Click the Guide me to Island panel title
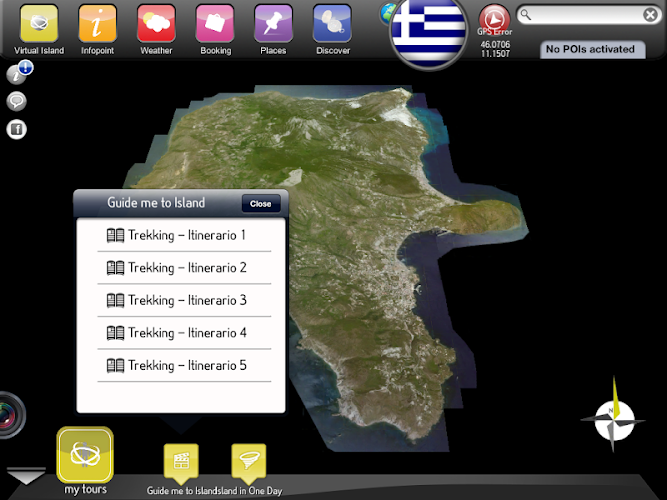The width and height of the screenshot is (667, 500). pyautogui.click(x=156, y=203)
